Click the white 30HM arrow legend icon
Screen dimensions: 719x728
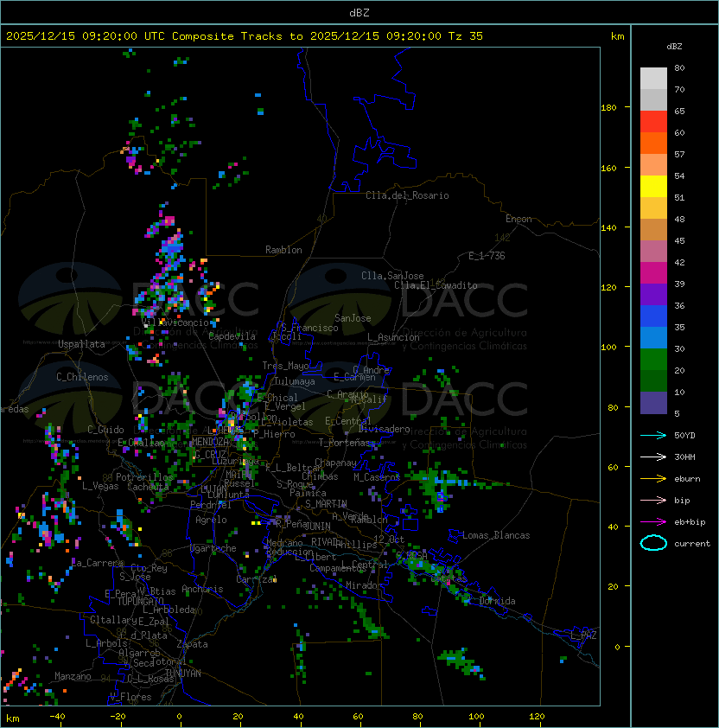pyautogui.click(x=653, y=457)
